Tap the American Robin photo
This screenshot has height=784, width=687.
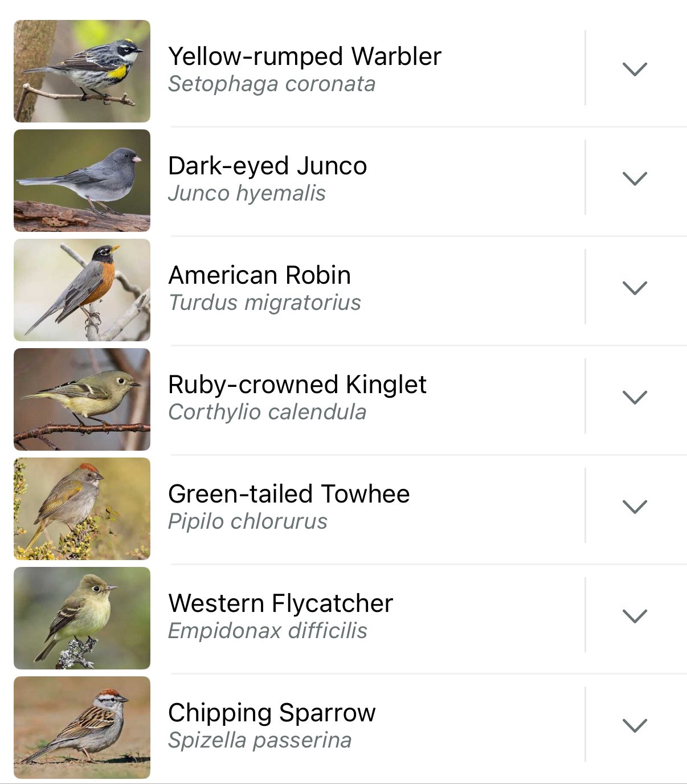pos(82,290)
